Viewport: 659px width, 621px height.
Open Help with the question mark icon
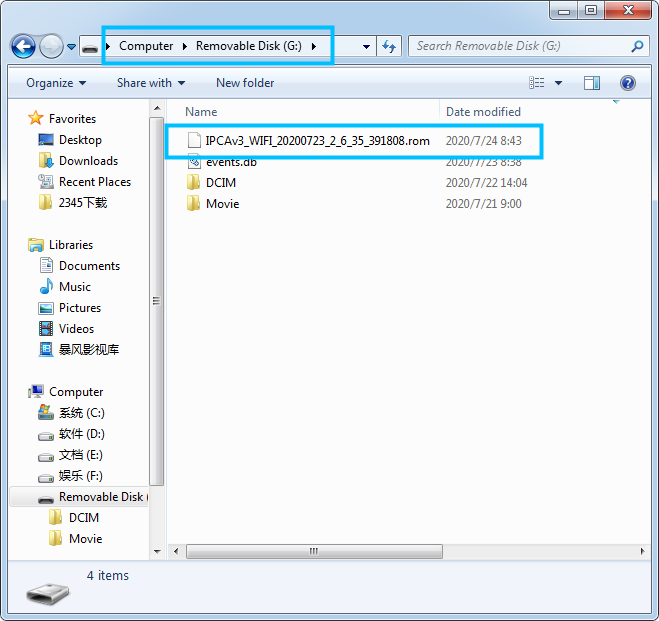(627, 83)
